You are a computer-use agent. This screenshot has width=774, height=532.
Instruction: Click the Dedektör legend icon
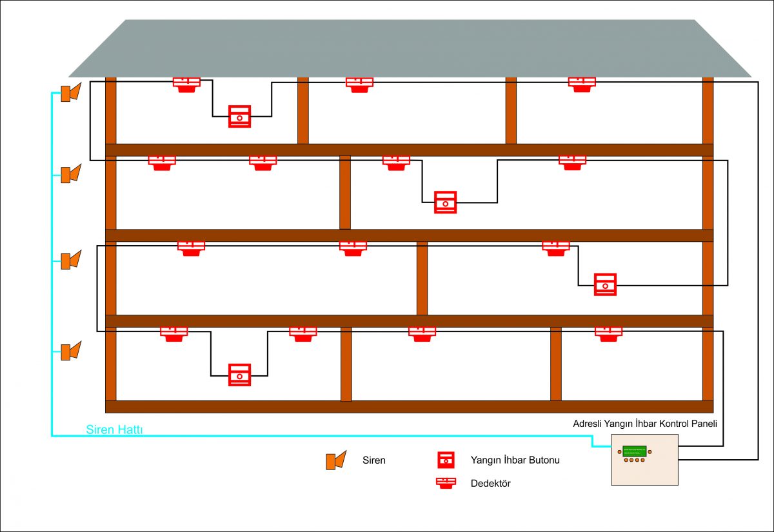pos(446,482)
